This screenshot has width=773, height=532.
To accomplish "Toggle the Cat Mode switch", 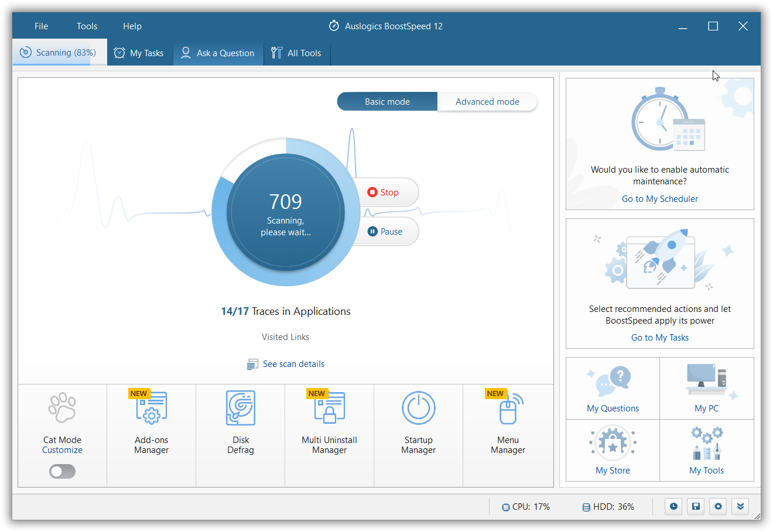I will click(x=62, y=471).
